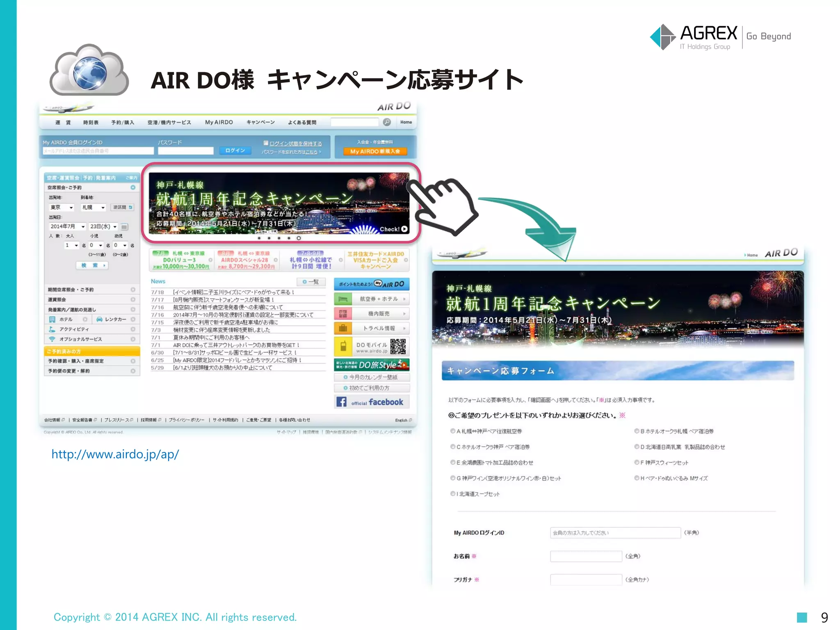Select prize E tomato products assortment

453,462
